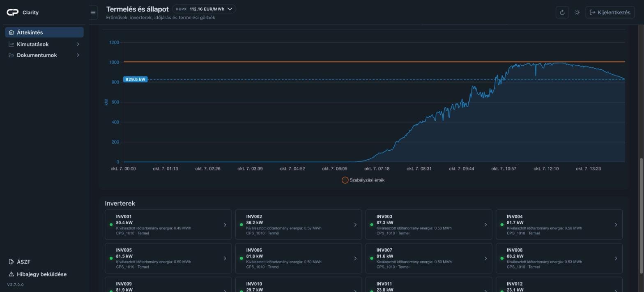Click the refresh data icon
This screenshot has height=292, width=644.
tap(562, 12)
